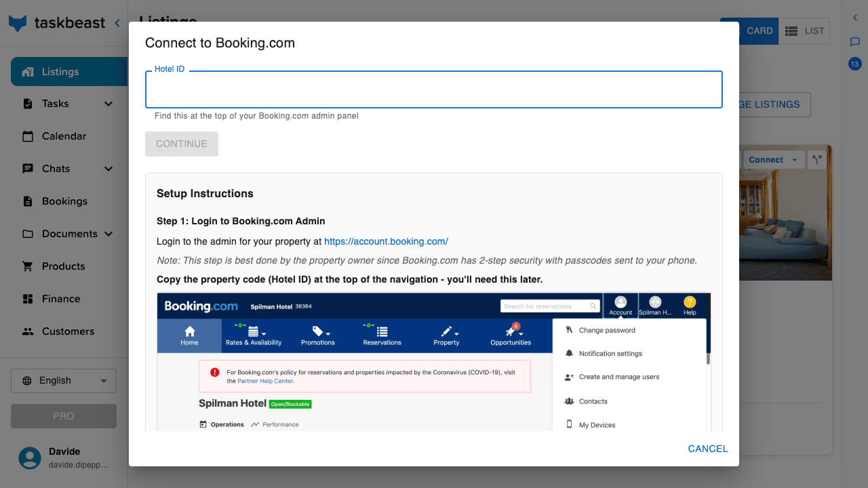Image resolution: width=868 pixels, height=488 pixels.
Task: Expand the Chats submenu chevron
Action: point(108,169)
